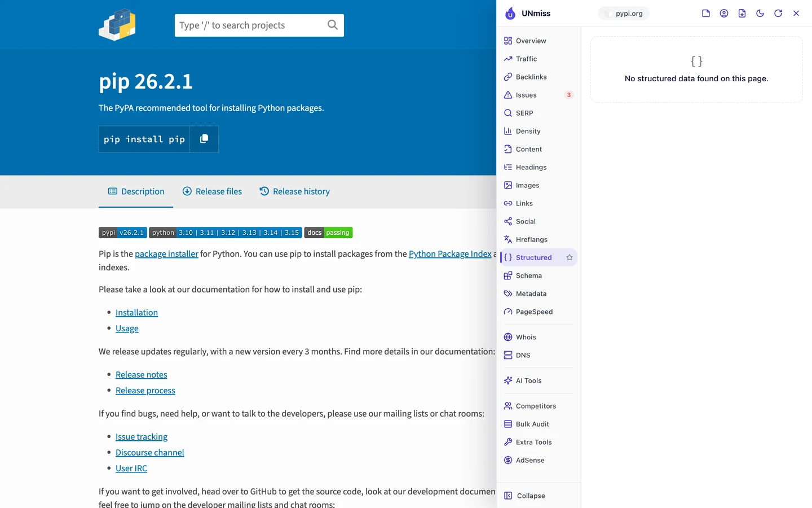
Task: Refresh the UNmiss panel data
Action: click(x=778, y=14)
